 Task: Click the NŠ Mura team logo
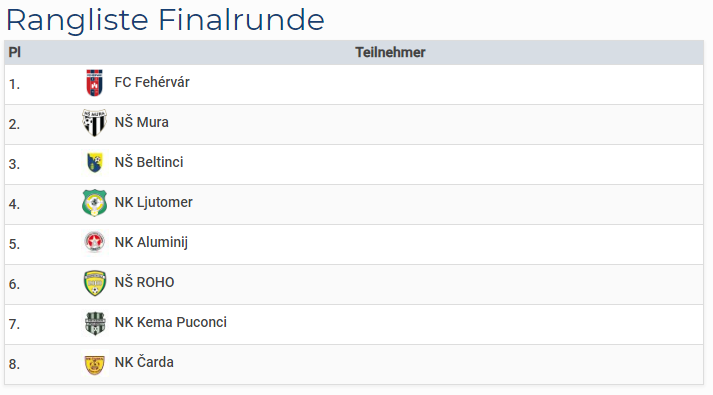(x=95, y=123)
